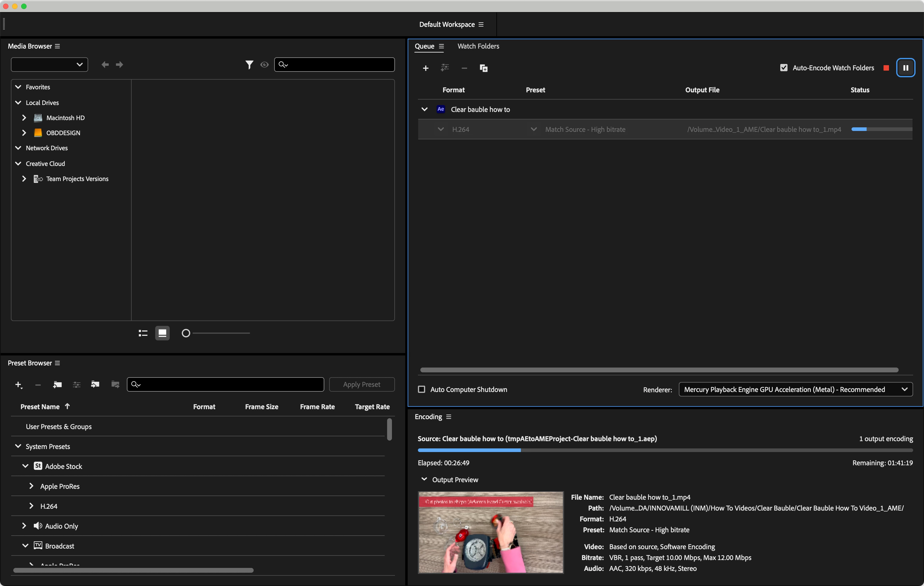924x586 pixels.
Task: Click the Duplicate icon in Queue toolbar
Action: (x=483, y=68)
